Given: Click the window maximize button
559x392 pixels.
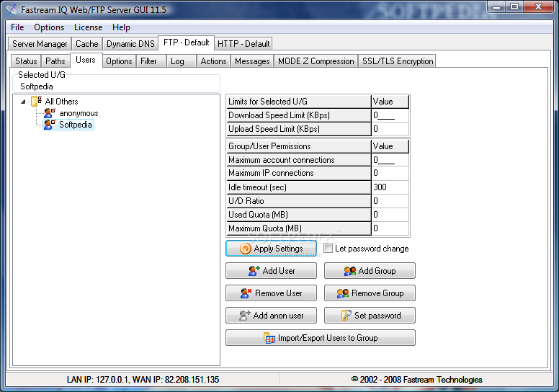Looking at the screenshot, I should [x=514, y=6].
